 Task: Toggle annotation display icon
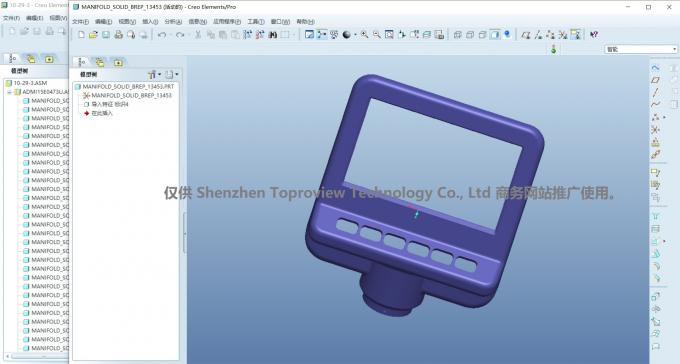[575, 35]
